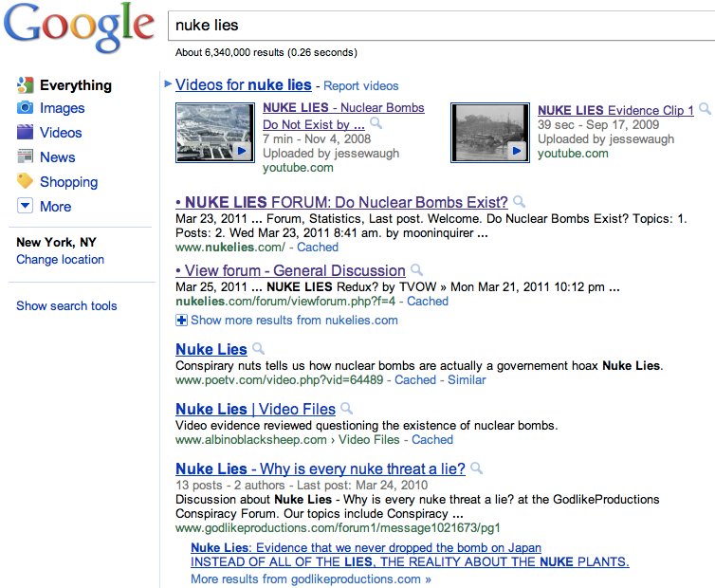
Task: Click the blue triangle before Videos for nuke lies
Action: (x=168, y=84)
